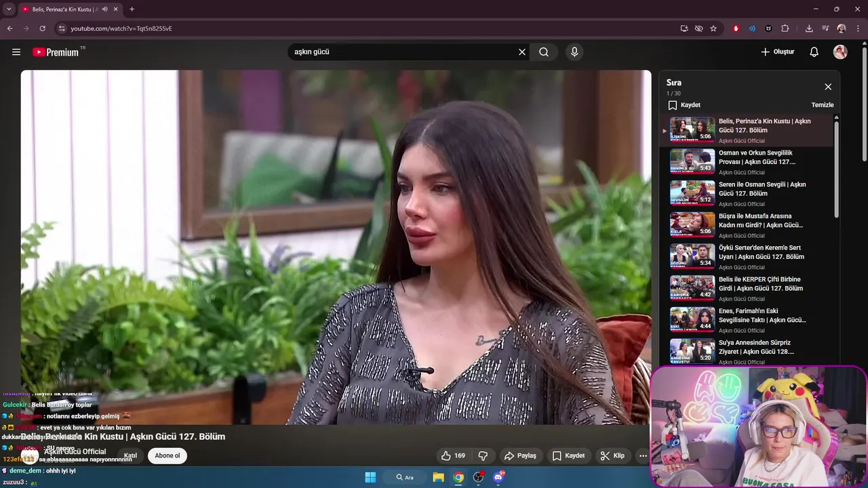
Task: Open Su'ya Annesinden Sürpriz Ziyaret video
Action: (751, 350)
